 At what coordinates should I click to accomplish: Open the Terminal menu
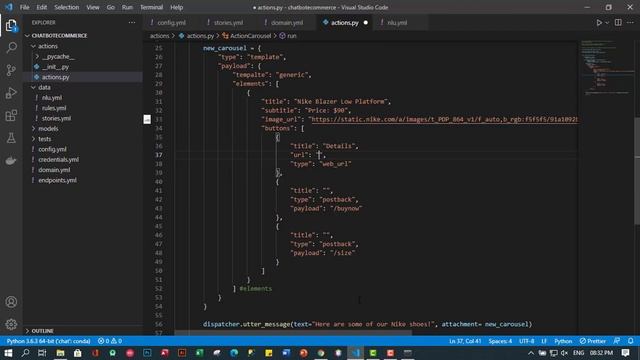pos(151,7)
